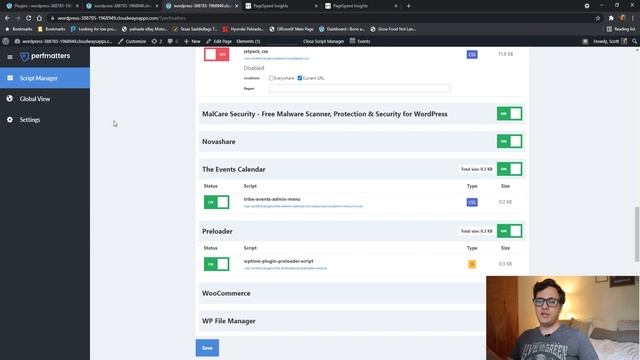Screen dimensions: 640x360
Task: Click Close Script Manager in admin bar
Action: tap(323, 41)
